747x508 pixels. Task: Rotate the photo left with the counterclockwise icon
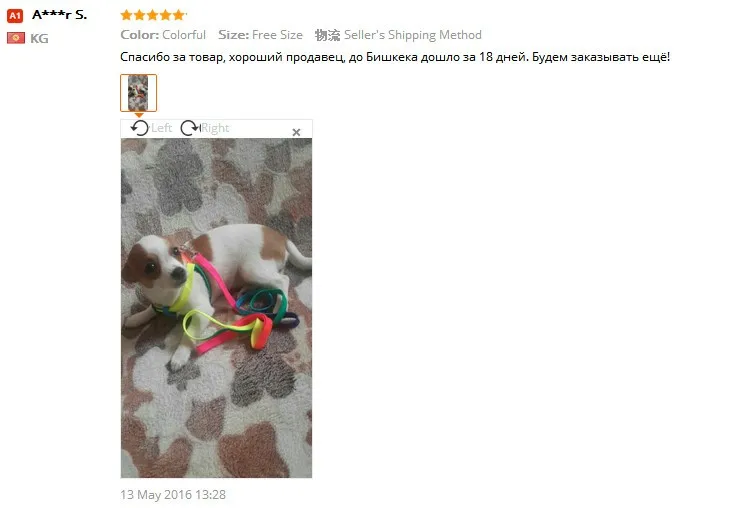[140, 128]
